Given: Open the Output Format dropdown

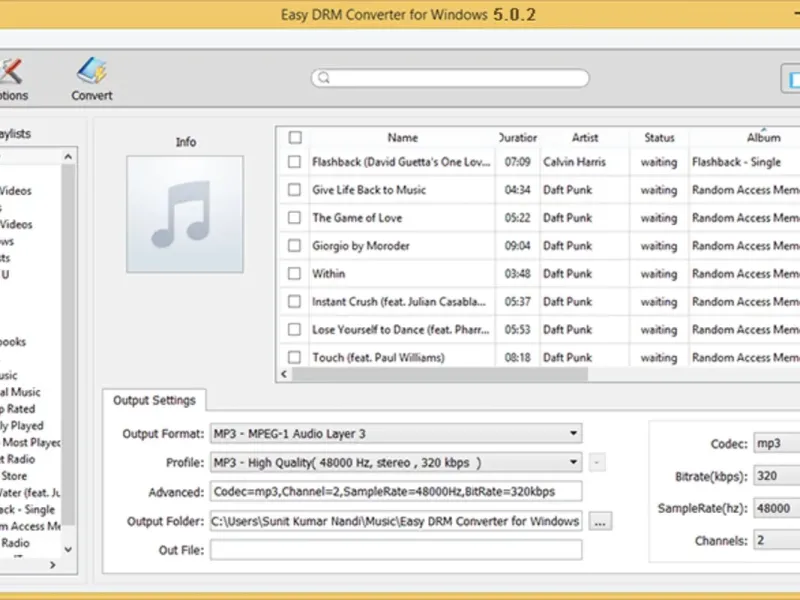Looking at the screenshot, I should (396, 434).
